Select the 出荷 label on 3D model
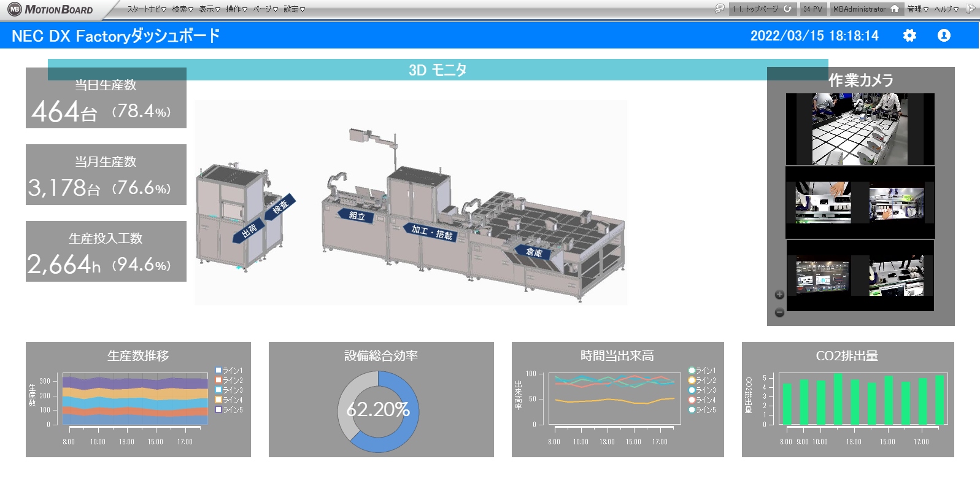This screenshot has width=980, height=483. (x=249, y=231)
